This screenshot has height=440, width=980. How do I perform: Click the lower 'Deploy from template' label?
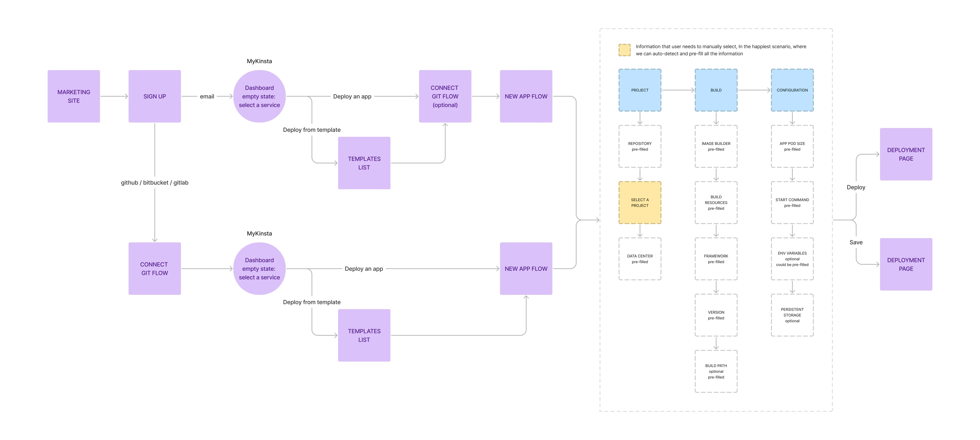(x=312, y=302)
